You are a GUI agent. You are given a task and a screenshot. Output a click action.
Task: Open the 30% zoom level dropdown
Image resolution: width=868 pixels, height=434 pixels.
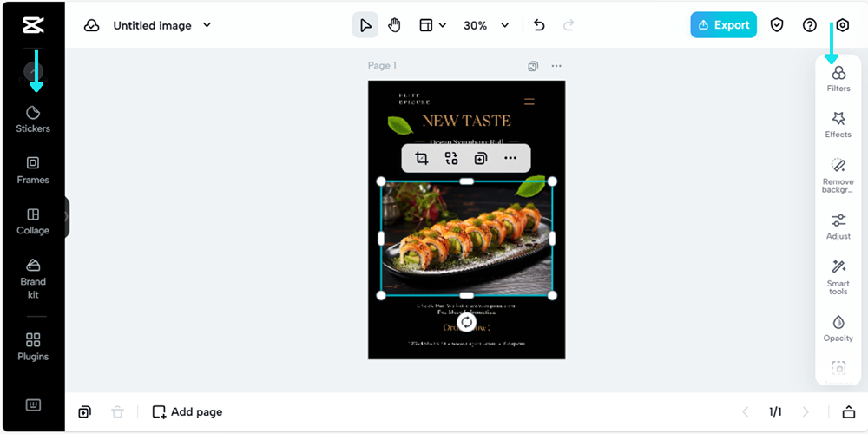(486, 25)
